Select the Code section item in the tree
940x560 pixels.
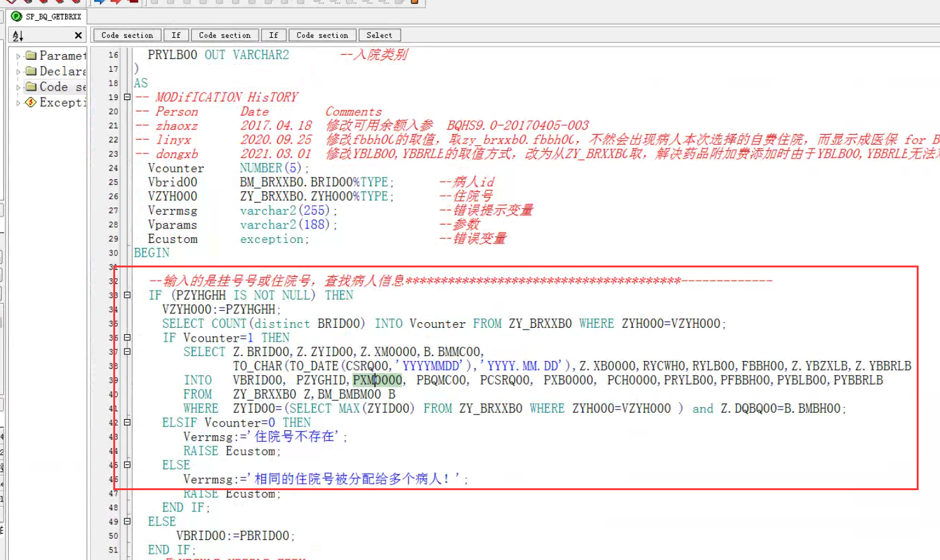click(62, 87)
